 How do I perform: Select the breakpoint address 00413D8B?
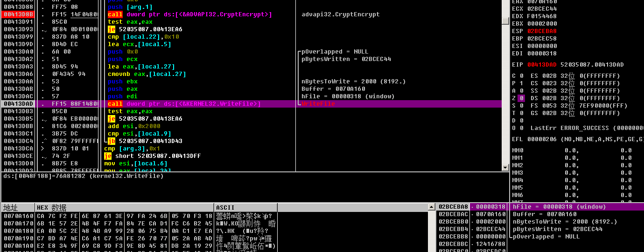tap(18, 14)
